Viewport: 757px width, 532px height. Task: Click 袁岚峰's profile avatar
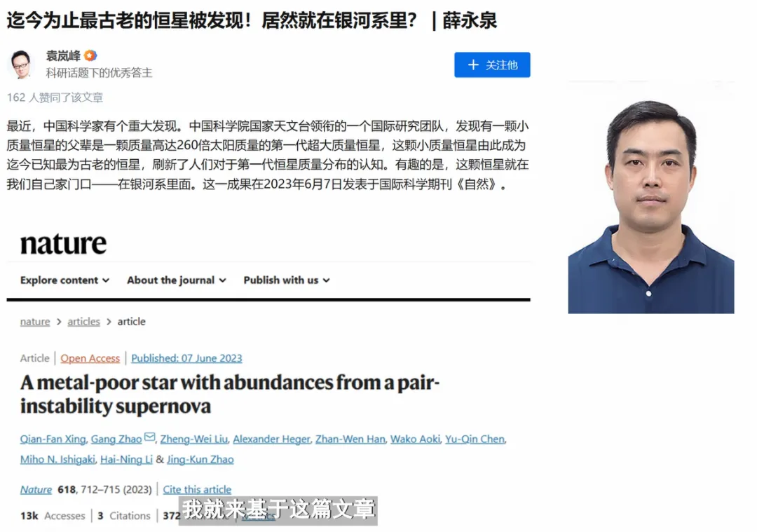pyautogui.click(x=21, y=64)
